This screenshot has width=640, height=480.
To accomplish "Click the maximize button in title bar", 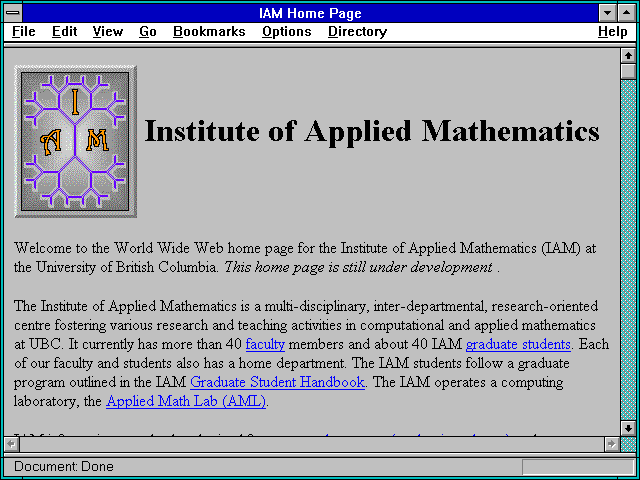I will [626, 13].
